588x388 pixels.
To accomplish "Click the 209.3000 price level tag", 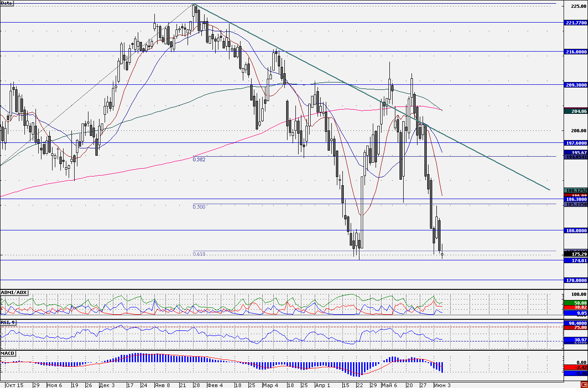I will 576,85.
